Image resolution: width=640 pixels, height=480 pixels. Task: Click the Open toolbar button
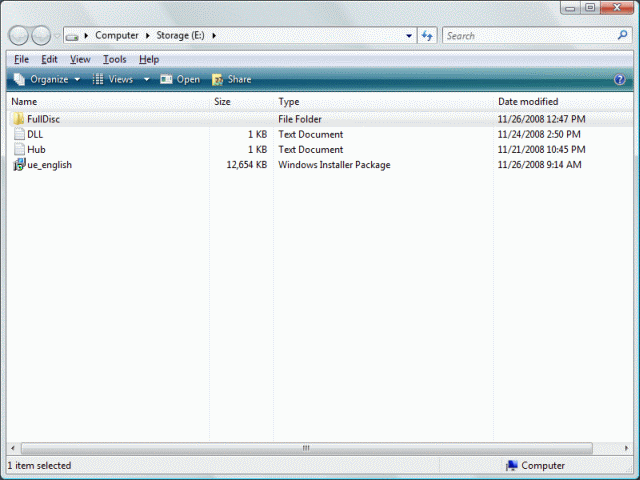pyautogui.click(x=180, y=79)
